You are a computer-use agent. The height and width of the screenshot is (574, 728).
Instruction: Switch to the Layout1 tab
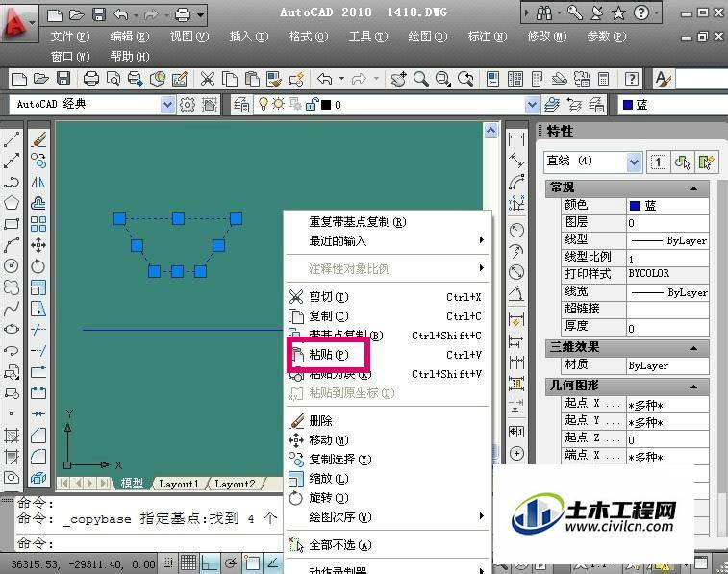point(179,484)
